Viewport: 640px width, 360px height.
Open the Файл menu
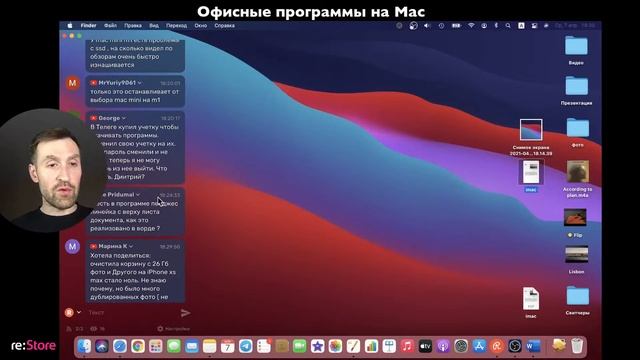[x=110, y=25]
